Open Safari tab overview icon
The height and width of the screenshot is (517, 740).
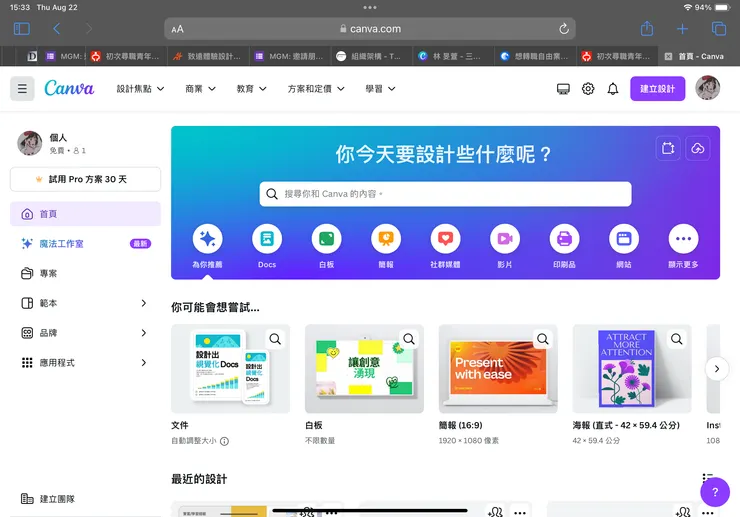(x=719, y=29)
